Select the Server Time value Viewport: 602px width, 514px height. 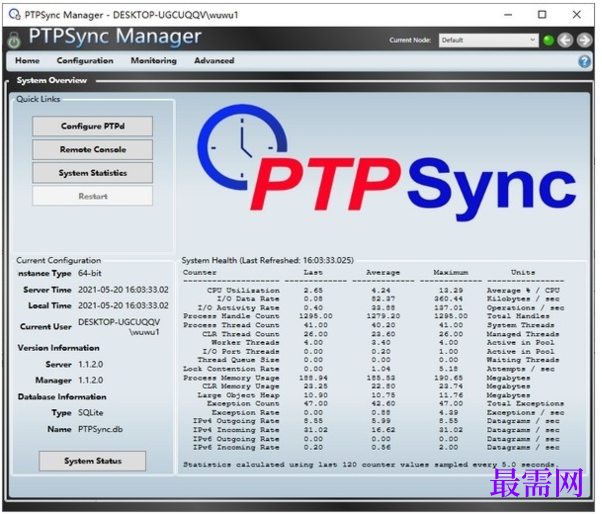[123, 290]
